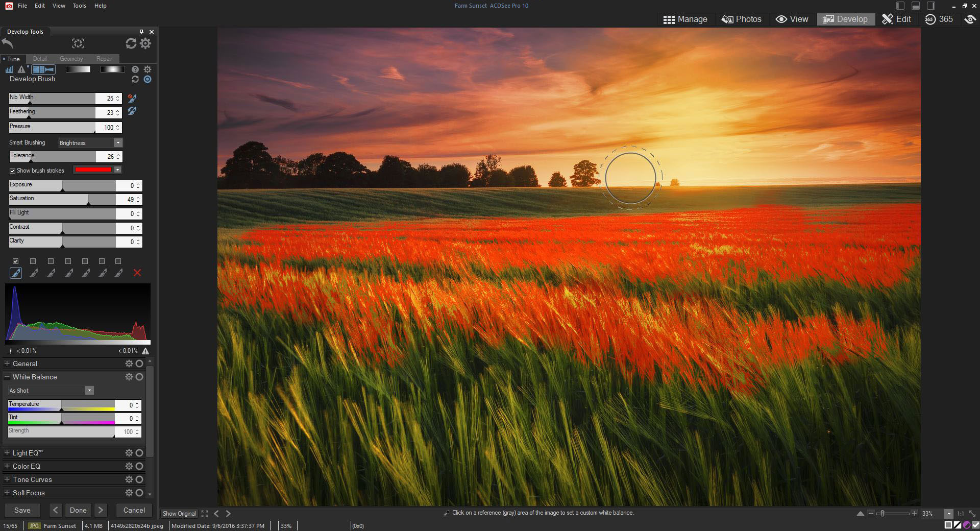Viewport: 980px width, 531px height.
Task: Click the radial gradient tool icon
Action: click(112, 69)
